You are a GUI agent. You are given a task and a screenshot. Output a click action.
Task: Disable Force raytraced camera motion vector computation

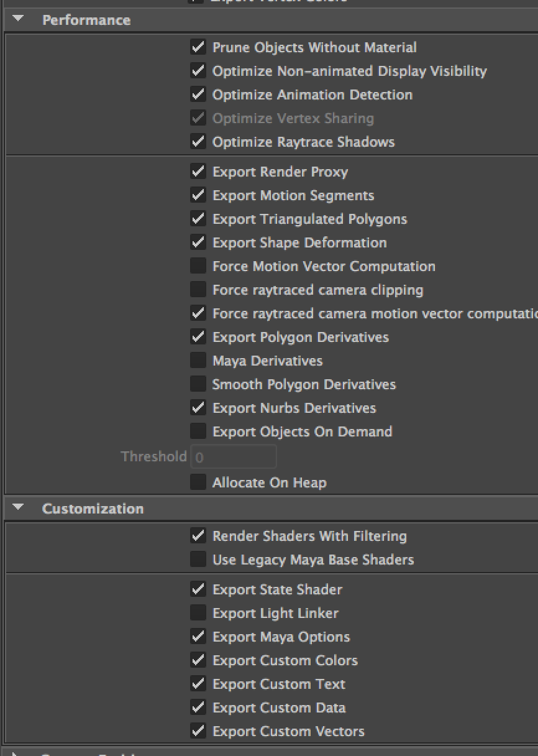198,313
